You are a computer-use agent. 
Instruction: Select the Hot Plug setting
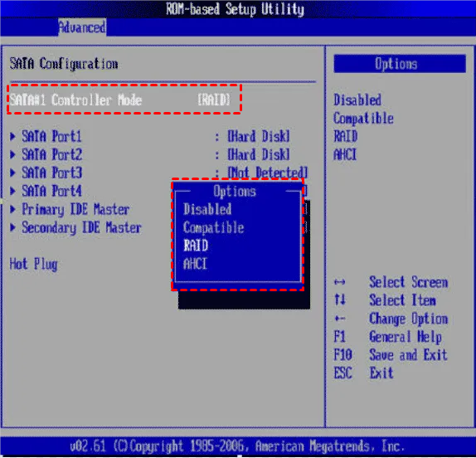tap(33, 264)
